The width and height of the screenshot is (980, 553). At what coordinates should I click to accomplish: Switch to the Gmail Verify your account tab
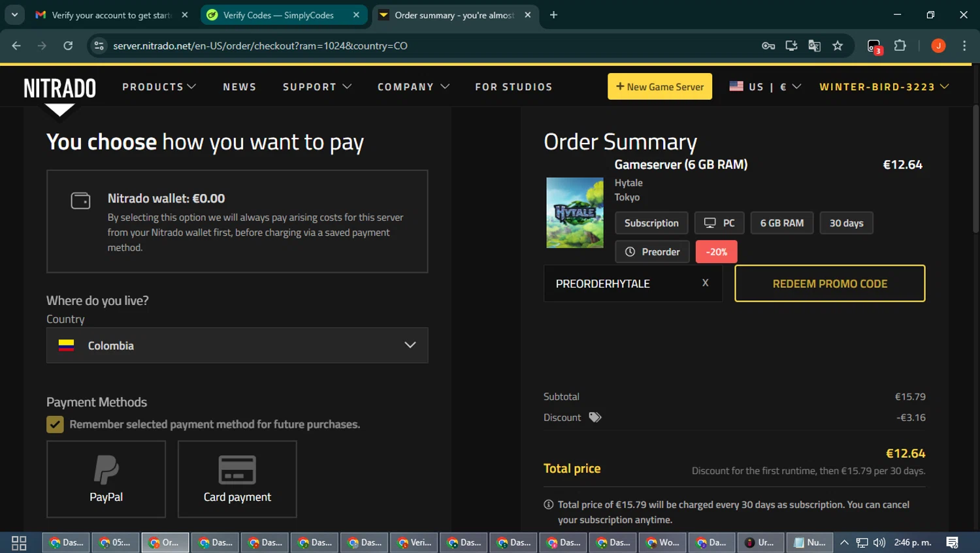[111, 15]
